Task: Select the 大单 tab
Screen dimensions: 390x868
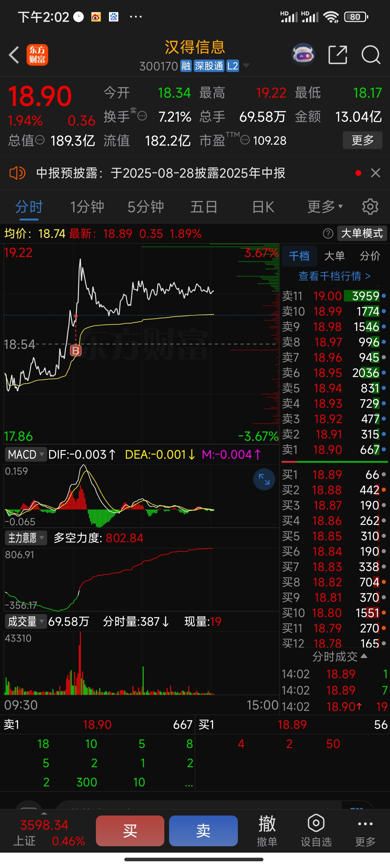Action: click(x=334, y=256)
